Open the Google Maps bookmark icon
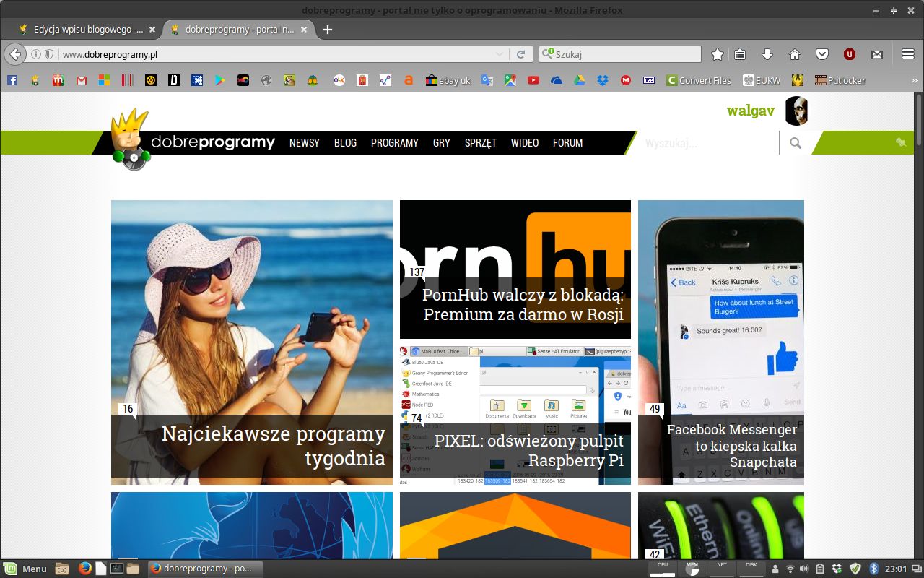This screenshot has width=924, height=578. point(510,80)
